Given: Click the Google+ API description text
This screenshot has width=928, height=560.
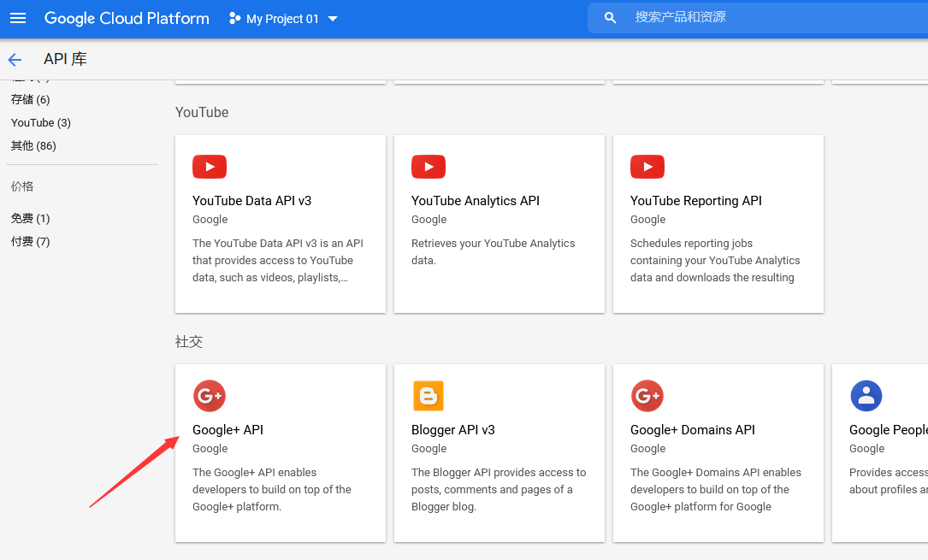Looking at the screenshot, I should click(272, 490).
